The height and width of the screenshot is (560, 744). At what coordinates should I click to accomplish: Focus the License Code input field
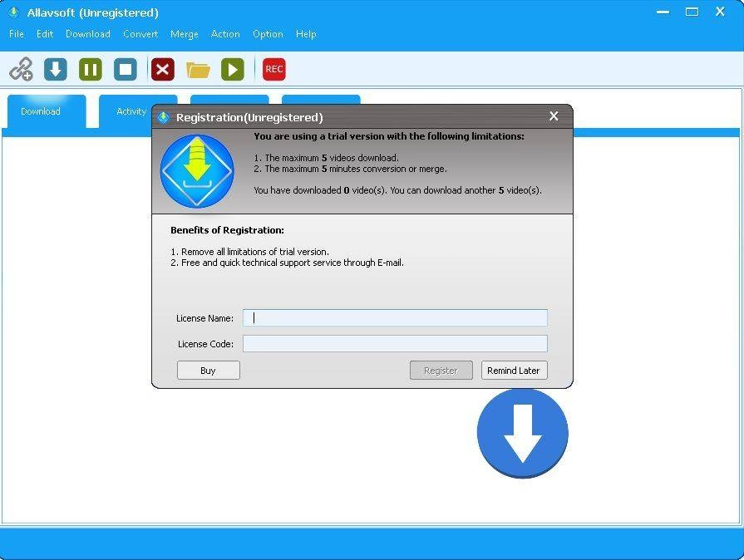pyautogui.click(x=395, y=344)
